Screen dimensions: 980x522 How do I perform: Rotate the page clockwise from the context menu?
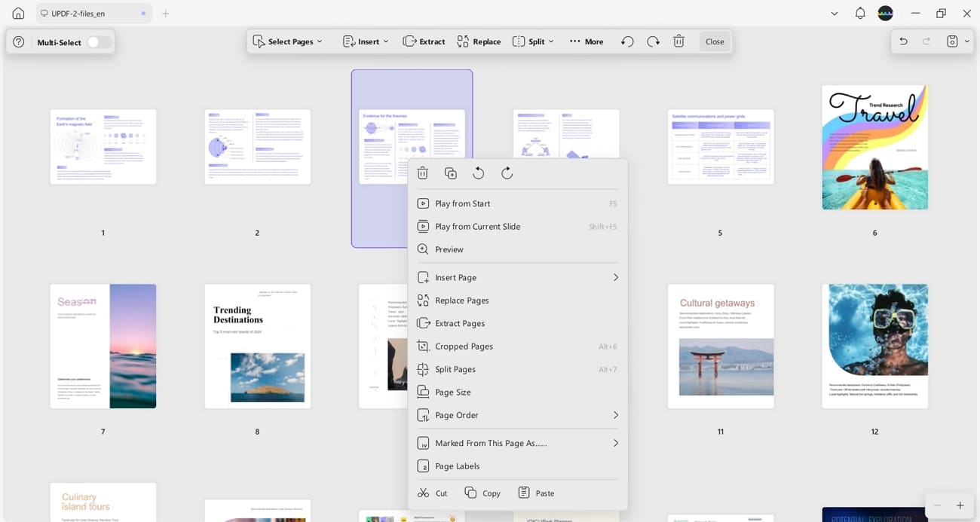pos(507,172)
